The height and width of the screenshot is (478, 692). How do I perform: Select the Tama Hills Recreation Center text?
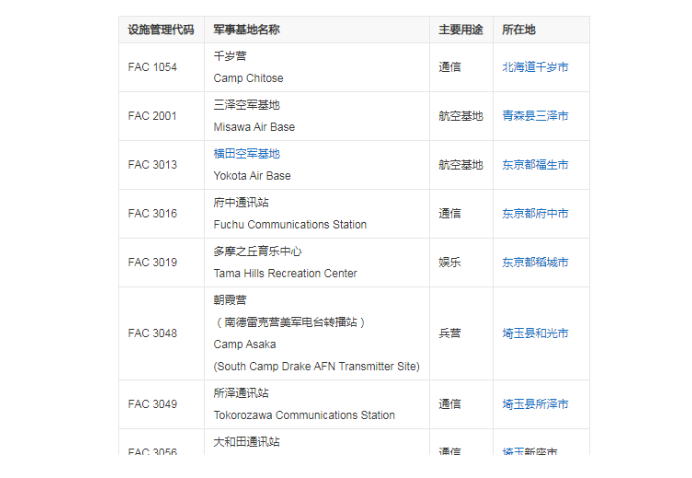pos(285,274)
